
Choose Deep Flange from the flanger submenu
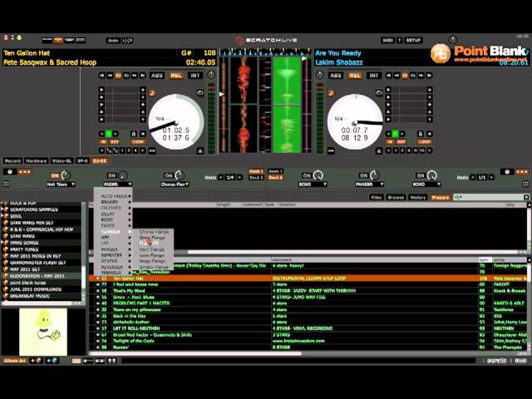coord(152,238)
